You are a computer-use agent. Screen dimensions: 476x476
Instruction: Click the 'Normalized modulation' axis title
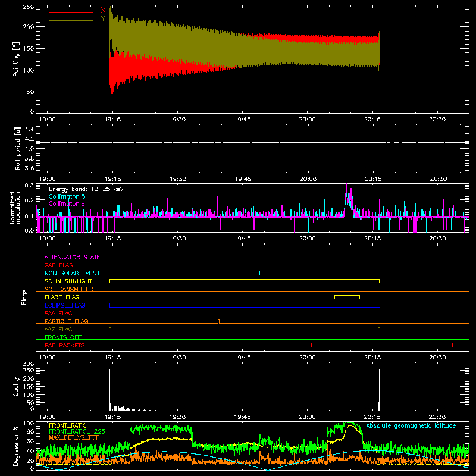pos(15,208)
